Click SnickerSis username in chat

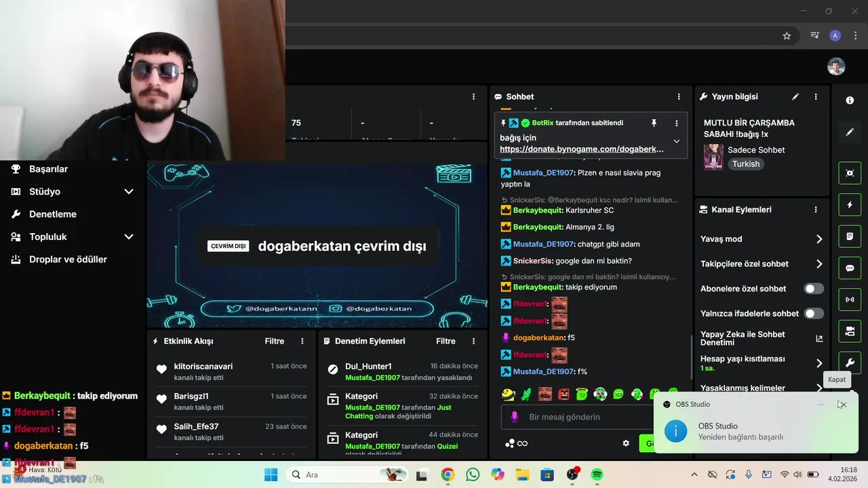pyautogui.click(x=534, y=261)
